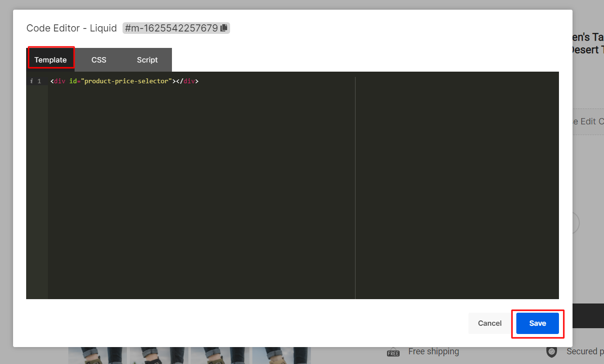Click the "product-price-selector" string in the code

[128, 81]
